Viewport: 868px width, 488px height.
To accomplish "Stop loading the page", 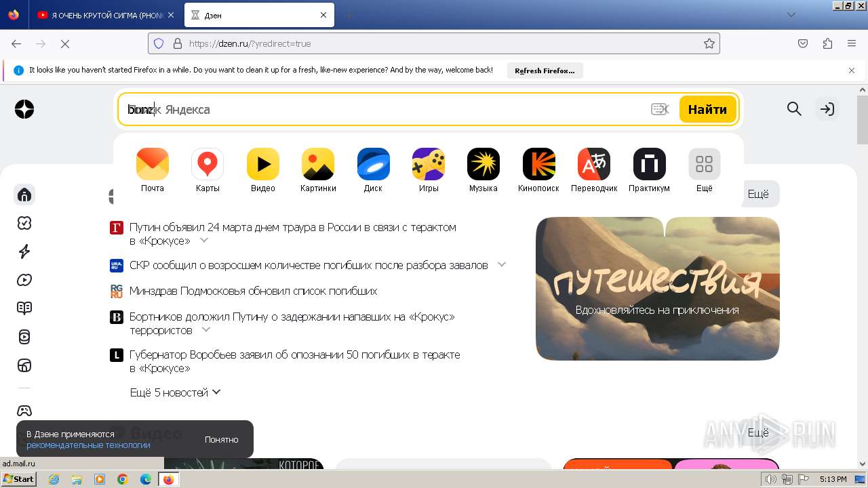I will [x=65, y=43].
